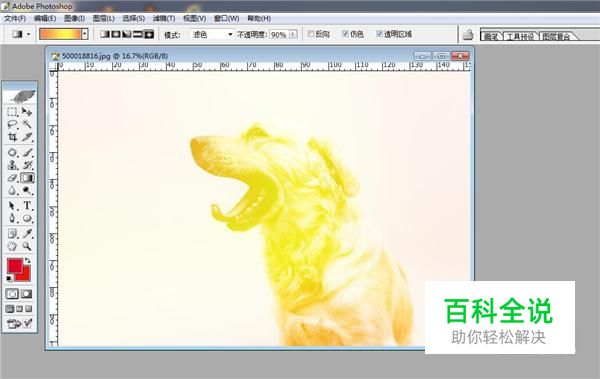Switch to full screen with menu bar

click(19, 309)
